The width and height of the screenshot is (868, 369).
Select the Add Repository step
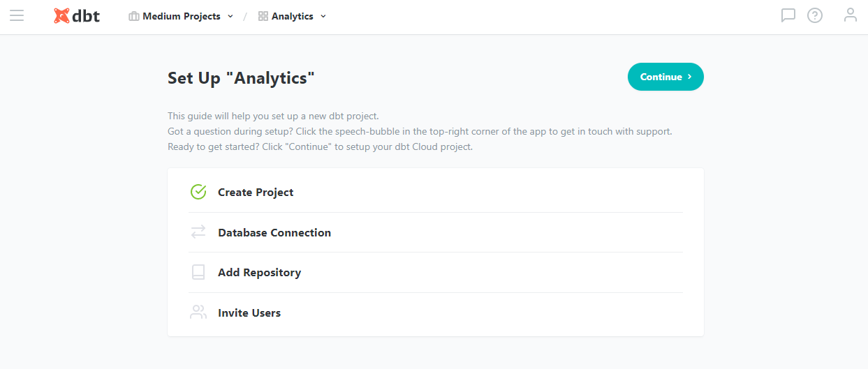[259, 273]
